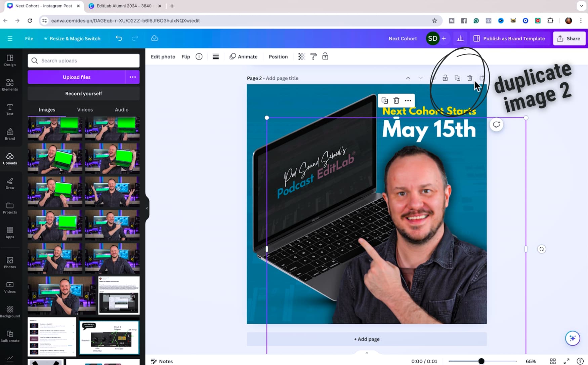Image resolution: width=588 pixels, height=365 pixels.
Task: Open the Projects panel
Action: [x=10, y=208]
